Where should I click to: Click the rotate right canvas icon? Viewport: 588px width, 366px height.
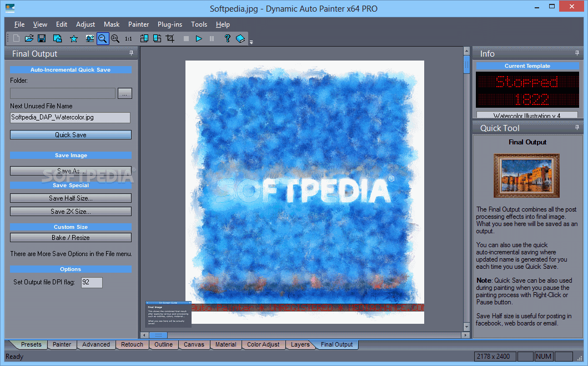click(x=157, y=38)
